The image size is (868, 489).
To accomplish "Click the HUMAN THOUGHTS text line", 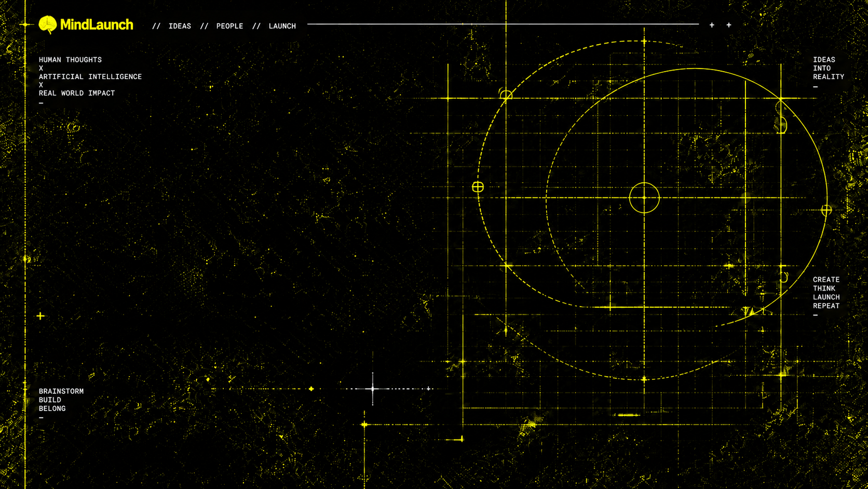I will tap(70, 60).
